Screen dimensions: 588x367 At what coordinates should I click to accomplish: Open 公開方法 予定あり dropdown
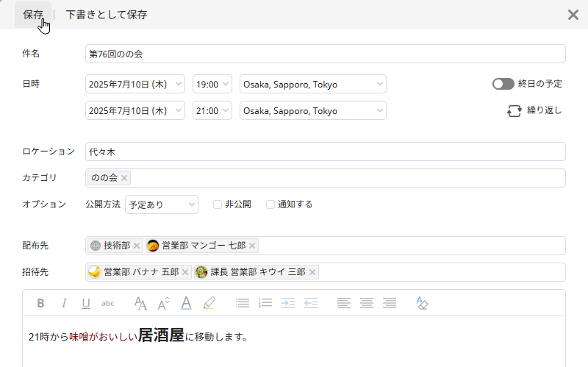pos(162,204)
